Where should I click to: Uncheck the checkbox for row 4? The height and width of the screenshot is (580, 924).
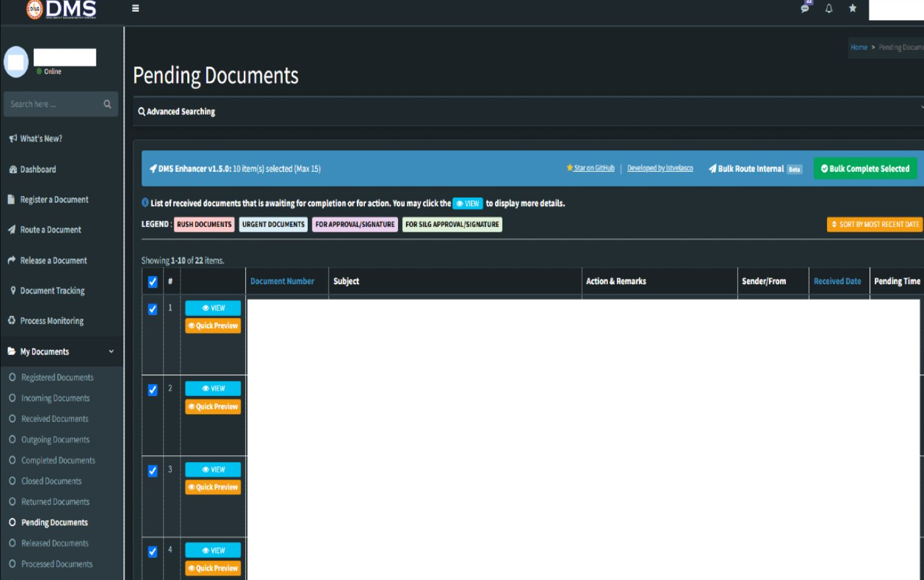152,552
